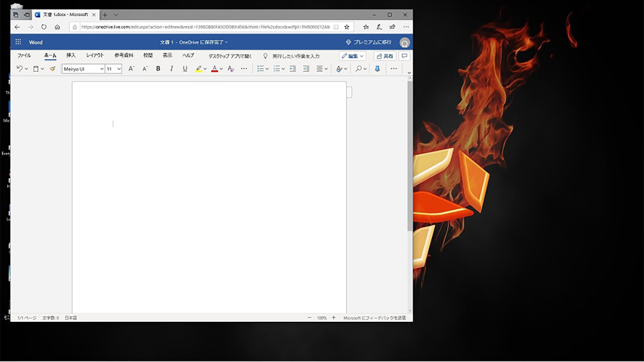Open browser settings ellipsis menu
644x362 pixels.
click(x=406, y=26)
